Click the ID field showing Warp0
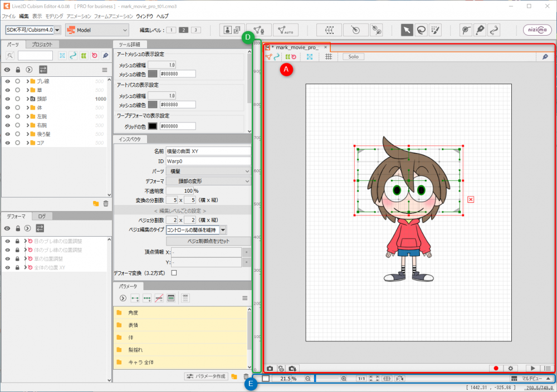This screenshot has height=392, width=557. tap(208, 161)
